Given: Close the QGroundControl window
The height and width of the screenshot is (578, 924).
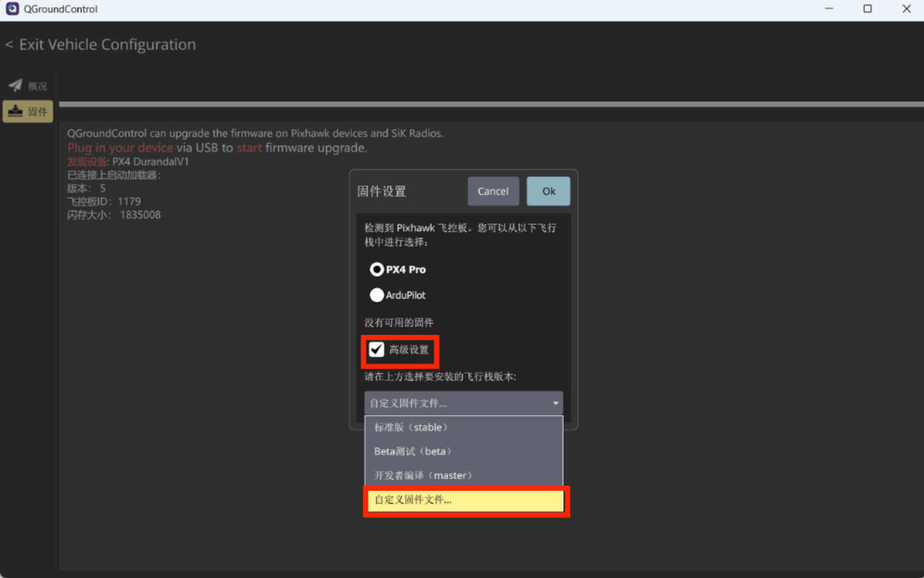Looking at the screenshot, I should click(906, 9).
